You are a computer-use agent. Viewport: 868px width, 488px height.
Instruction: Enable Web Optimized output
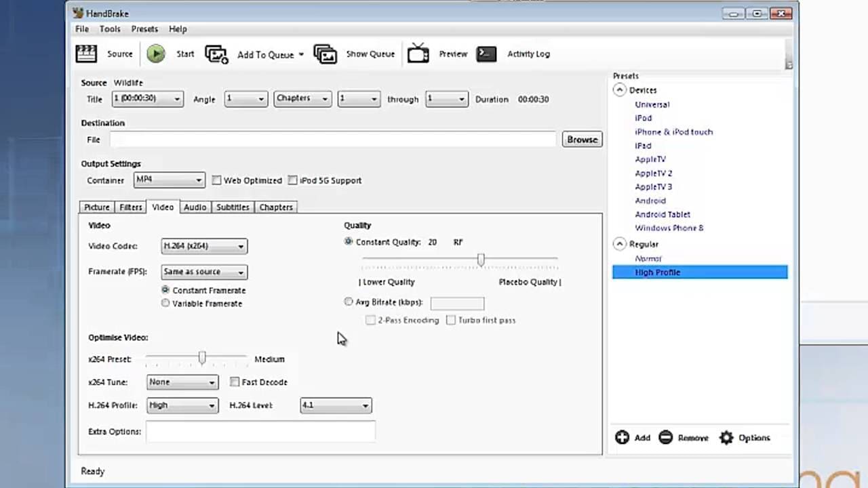(x=216, y=180)
